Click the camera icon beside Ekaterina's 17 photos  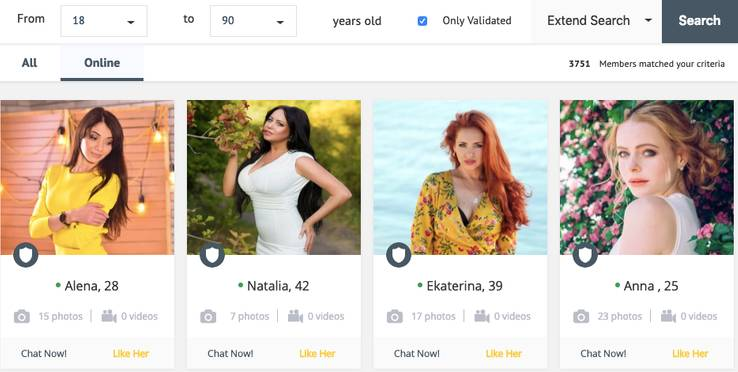[394, 316]
